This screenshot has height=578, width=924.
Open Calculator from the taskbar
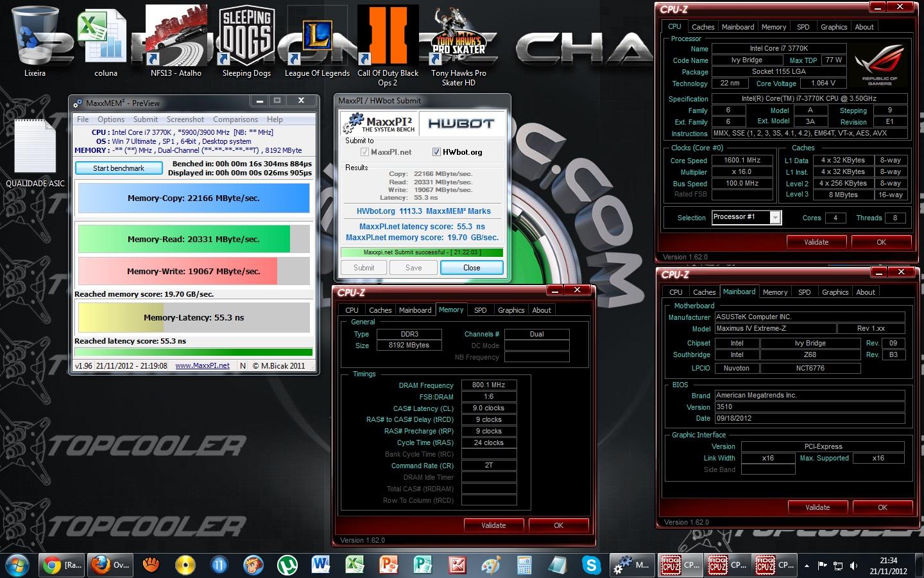tap(524, 565)
